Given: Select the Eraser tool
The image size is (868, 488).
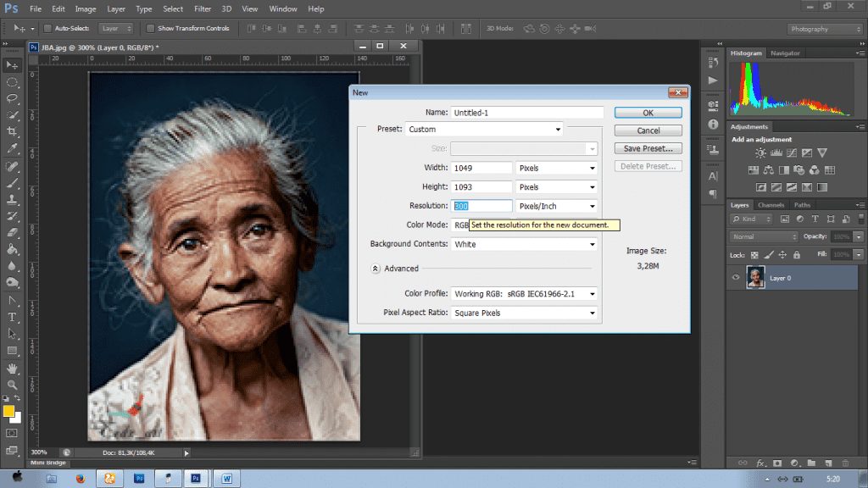Looking at the screenshot, I should (12, 232).
